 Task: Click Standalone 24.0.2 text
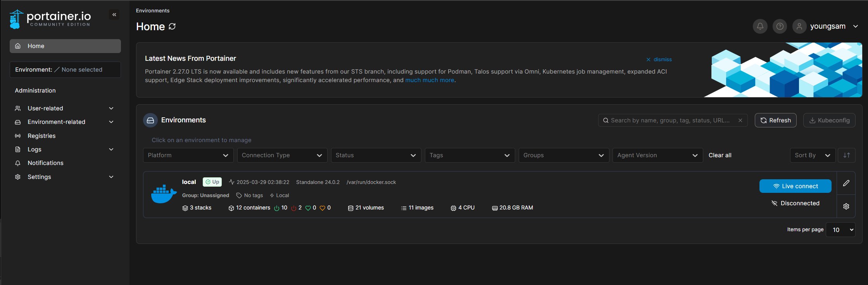point(318,182)
